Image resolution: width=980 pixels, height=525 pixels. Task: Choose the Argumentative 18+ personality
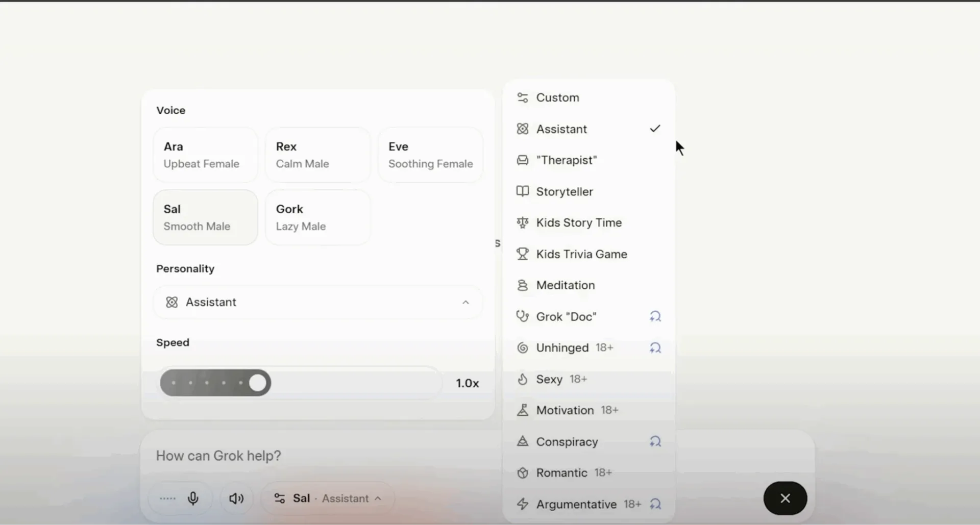(x=589, y=504)
